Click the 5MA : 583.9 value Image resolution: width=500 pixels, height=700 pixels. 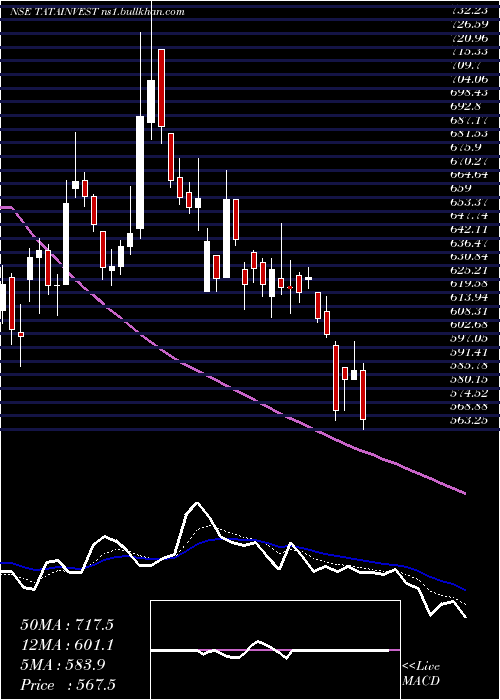coord(63,665)
